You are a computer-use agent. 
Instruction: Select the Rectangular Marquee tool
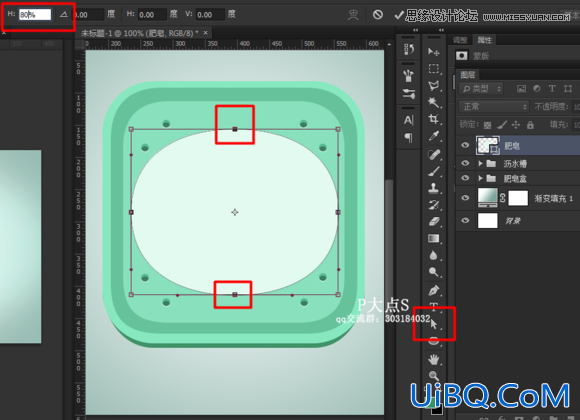pos(434,69)
